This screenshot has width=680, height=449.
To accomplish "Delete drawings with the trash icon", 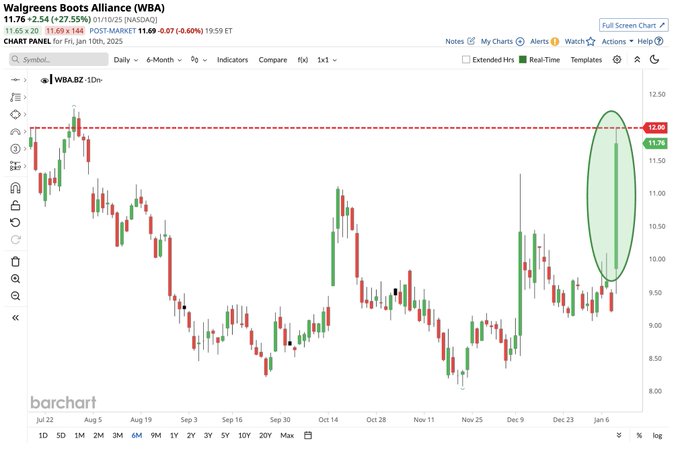I will tap(15, 262).
